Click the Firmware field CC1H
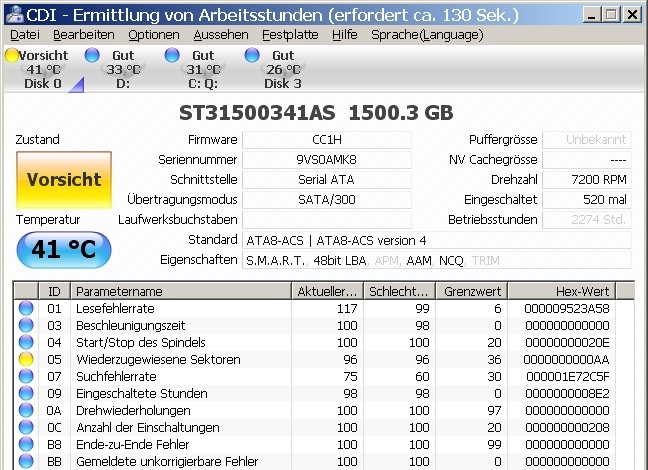The width and height of the screenshot is (648, 470). click(327, 140)
